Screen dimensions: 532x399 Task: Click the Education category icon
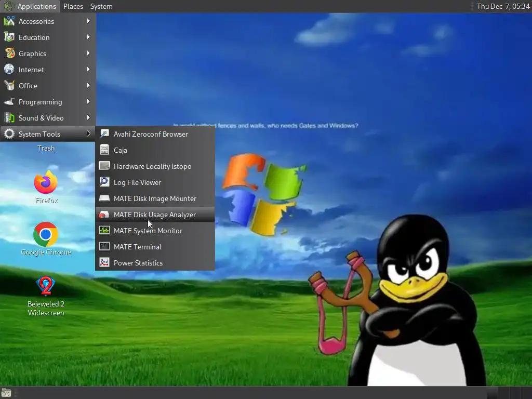[9, 37]
